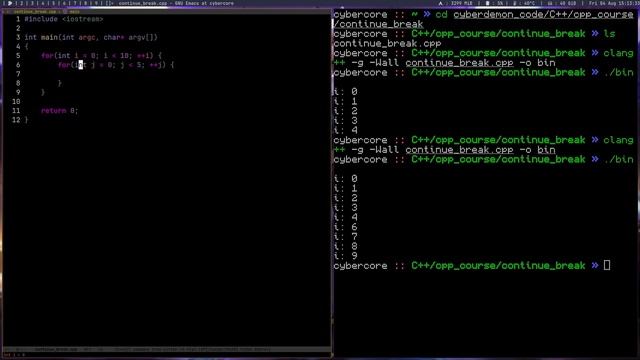Click the first './bin' command in the terminal
Viewport: 640px width, 360px height.
(618, 73)
